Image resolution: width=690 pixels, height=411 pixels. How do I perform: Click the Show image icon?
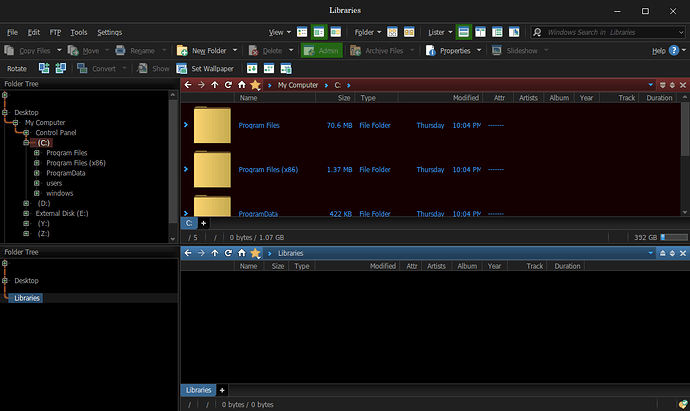[142, 68]
